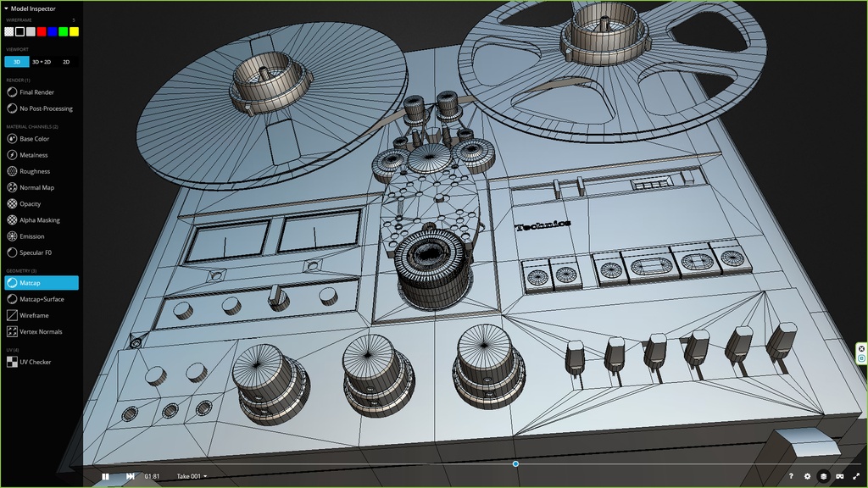868x488 pixels.
Task: Enter fullscreen mode
Action: point(856,476)
